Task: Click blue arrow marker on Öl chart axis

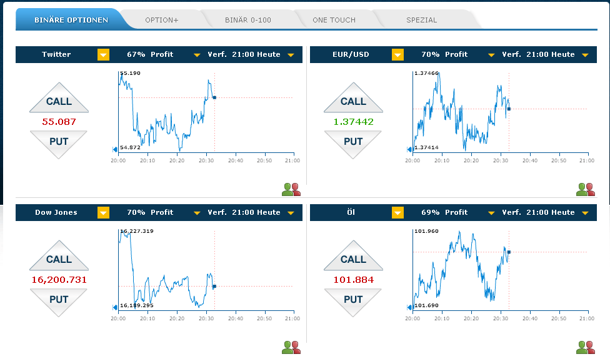Action: pos(409,307)
